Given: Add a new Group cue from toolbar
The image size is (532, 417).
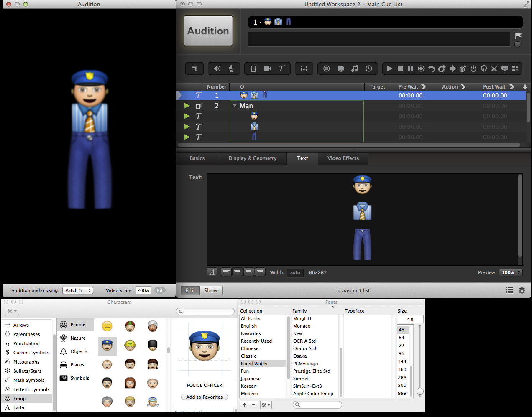Looking at the screenshot, I should [x=194, y=69].
